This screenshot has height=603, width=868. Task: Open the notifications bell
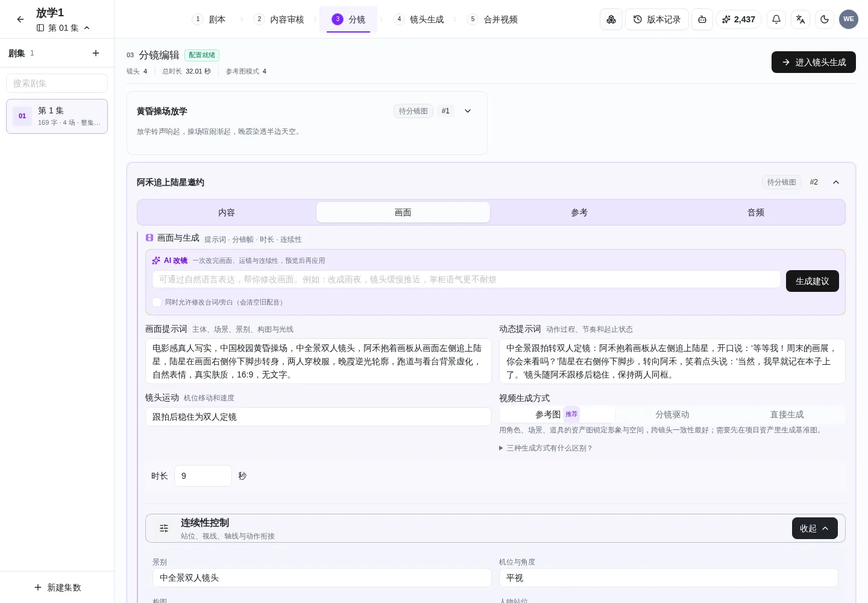coord(776,19)
